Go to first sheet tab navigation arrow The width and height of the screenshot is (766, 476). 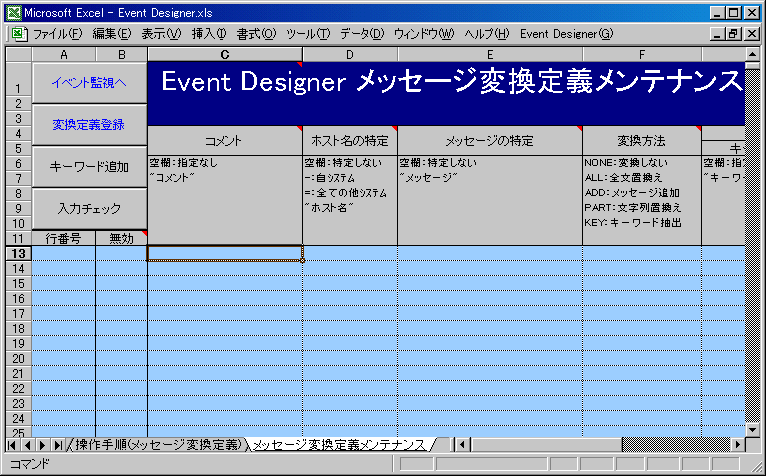(12, 445)
